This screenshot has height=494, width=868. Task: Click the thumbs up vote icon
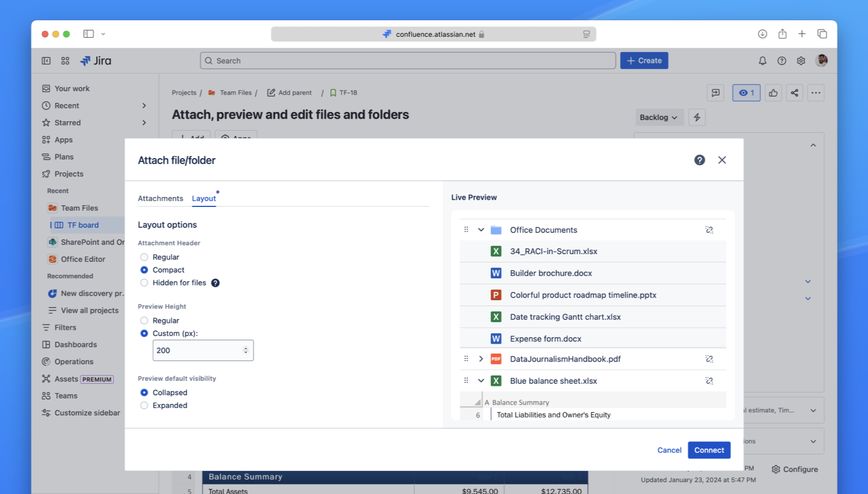click(773, 93)
